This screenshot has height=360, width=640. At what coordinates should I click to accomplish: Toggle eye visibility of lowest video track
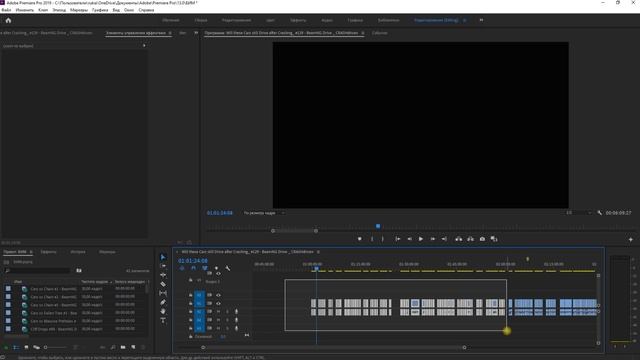218,304
